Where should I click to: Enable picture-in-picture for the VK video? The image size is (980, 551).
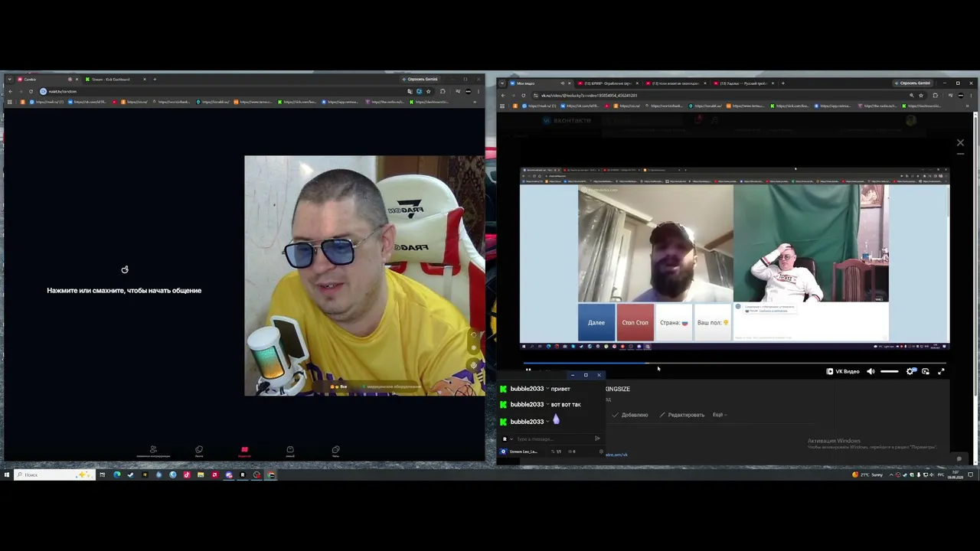click(926, 372)
